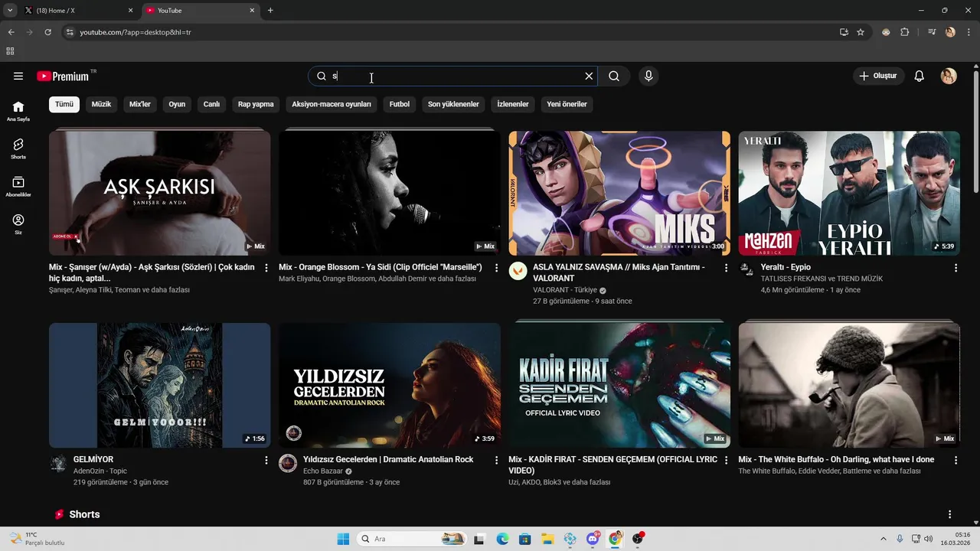Open more options for Orange Blossom mix
The height and width of the screenshot is (551, 980).
coord(496,268)
